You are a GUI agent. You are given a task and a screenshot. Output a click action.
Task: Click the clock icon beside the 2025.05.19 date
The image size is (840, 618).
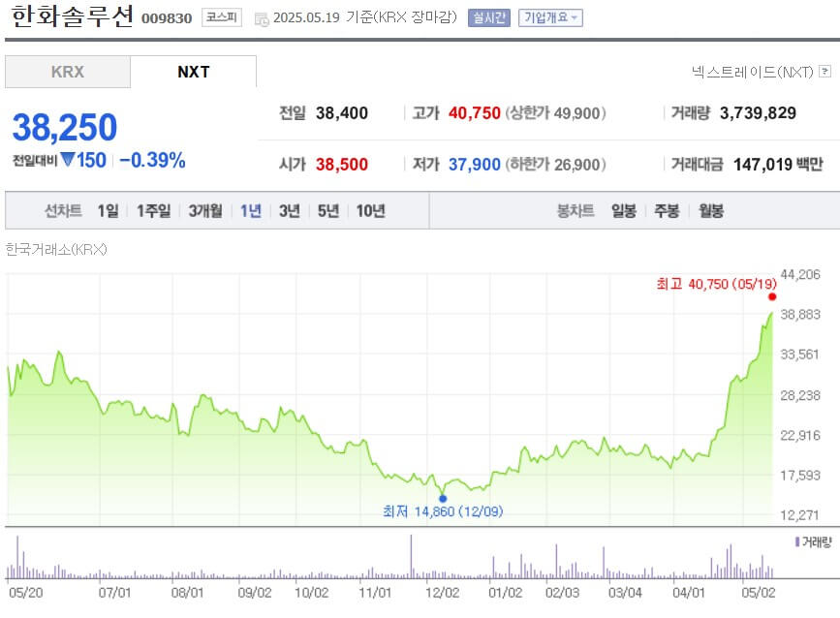click(262, 19)
